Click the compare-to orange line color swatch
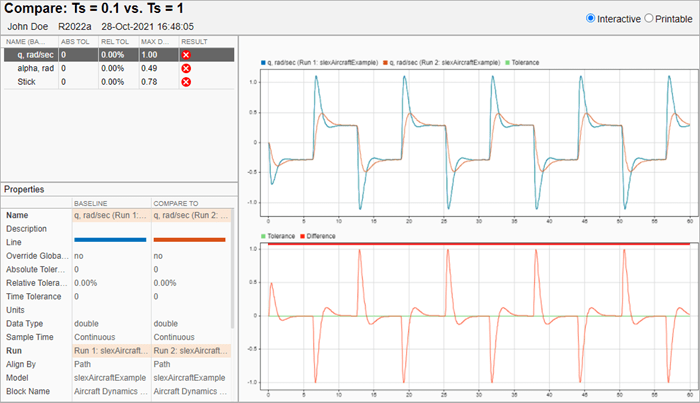700x403 pixels. click(x=190, y=241)
